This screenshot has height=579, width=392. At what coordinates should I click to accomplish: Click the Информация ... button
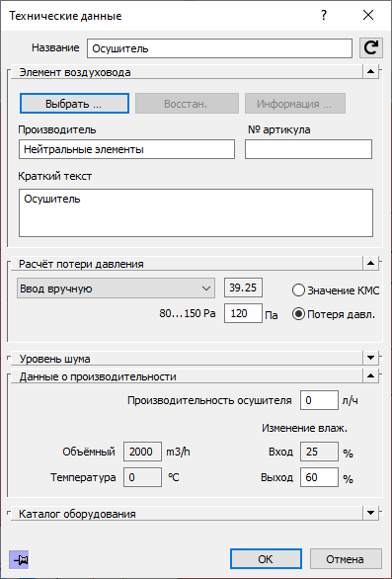coord(295,104)
